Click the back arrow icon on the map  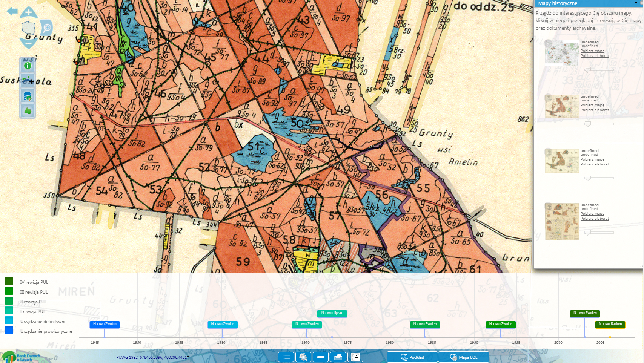[x=12, y=11]
